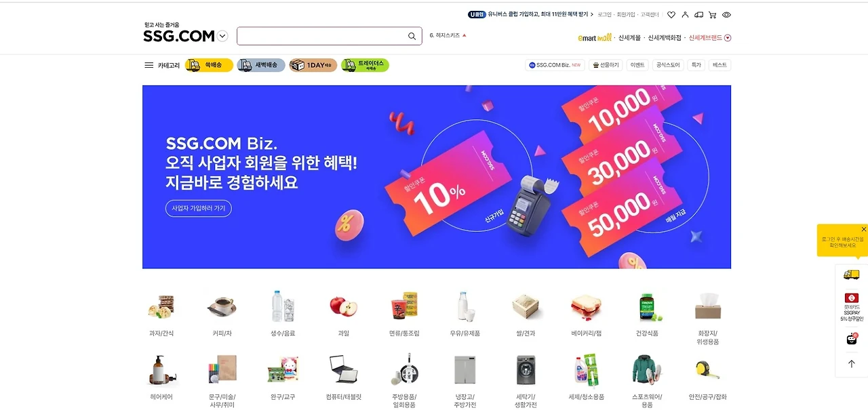The width and height of the screenshot is (868, 410).
Task: Click the 선물하기 button
Action: pos(606,65)
